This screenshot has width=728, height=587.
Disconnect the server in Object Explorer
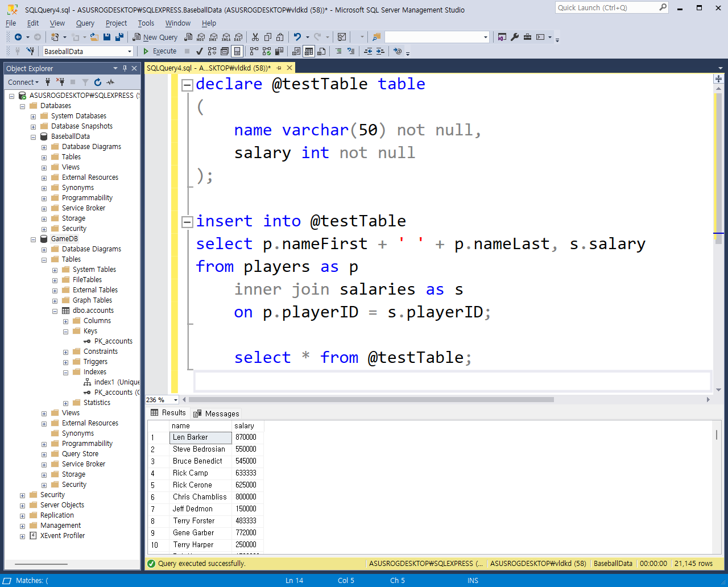60,82
